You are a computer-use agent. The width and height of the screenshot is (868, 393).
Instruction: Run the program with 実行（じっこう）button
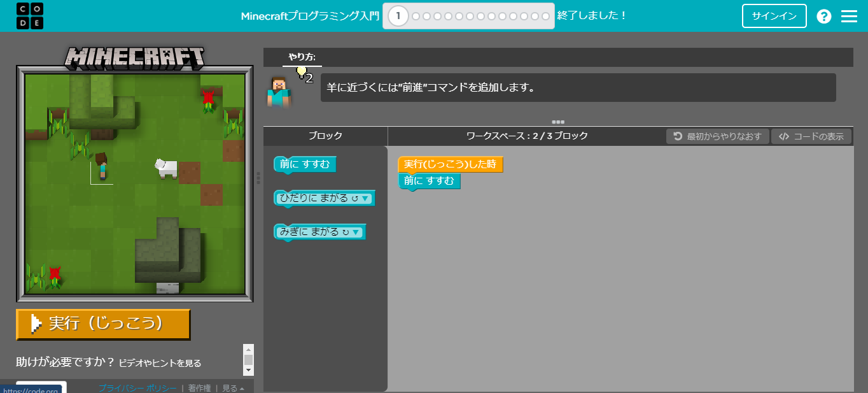[x=103, y=324]
